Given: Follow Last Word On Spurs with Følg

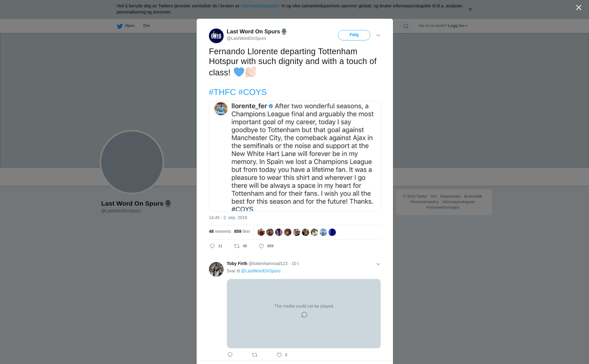Looking at the screenshot, I should pos(354,35).
